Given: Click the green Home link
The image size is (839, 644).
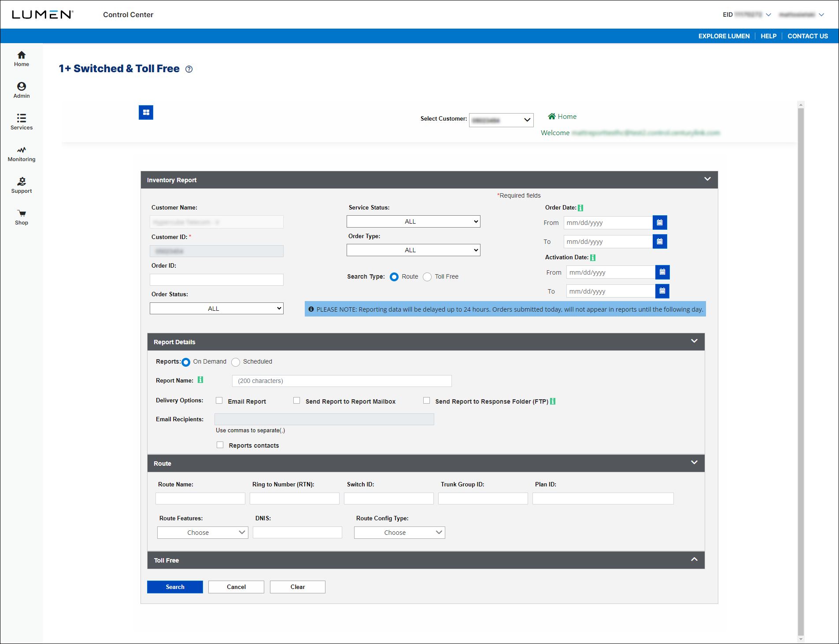Looking at the screenshot, I should (567, 116).
